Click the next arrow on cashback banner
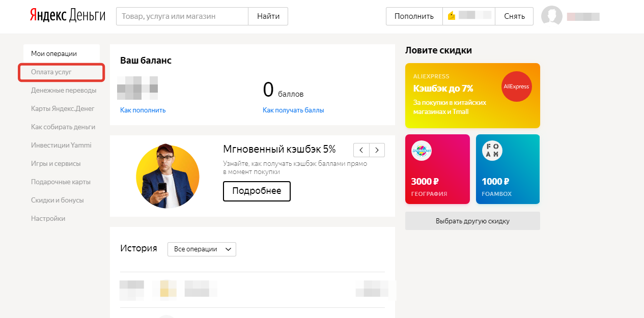The height and width of the screenshot is (318, 644). coord(377,150)
